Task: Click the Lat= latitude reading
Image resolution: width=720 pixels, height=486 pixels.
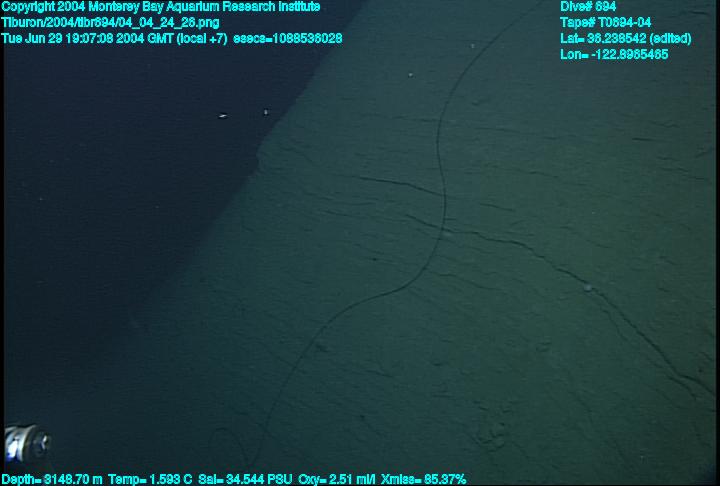Action: (x=626, y=38)
